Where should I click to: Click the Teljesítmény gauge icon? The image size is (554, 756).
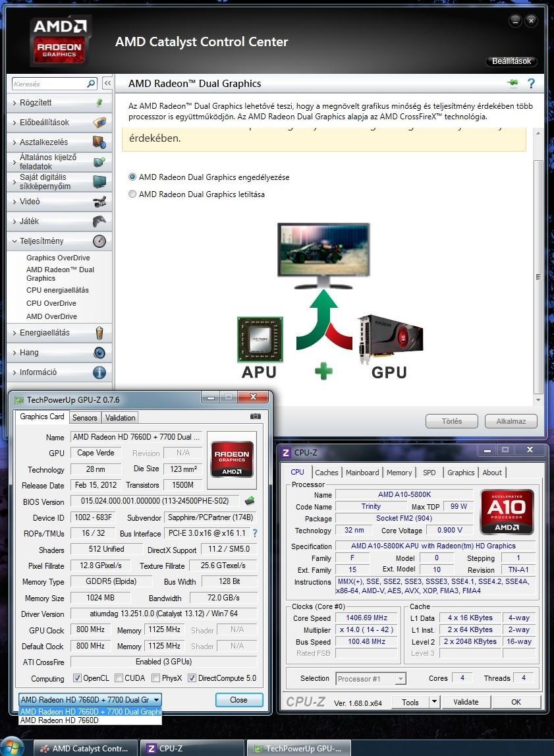pos(99,241)
